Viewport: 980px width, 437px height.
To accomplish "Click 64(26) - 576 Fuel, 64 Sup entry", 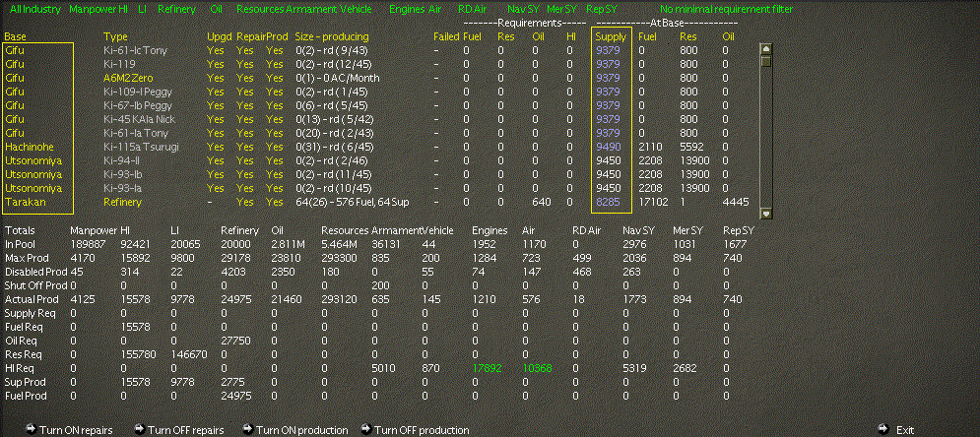I will click(352, 203).
